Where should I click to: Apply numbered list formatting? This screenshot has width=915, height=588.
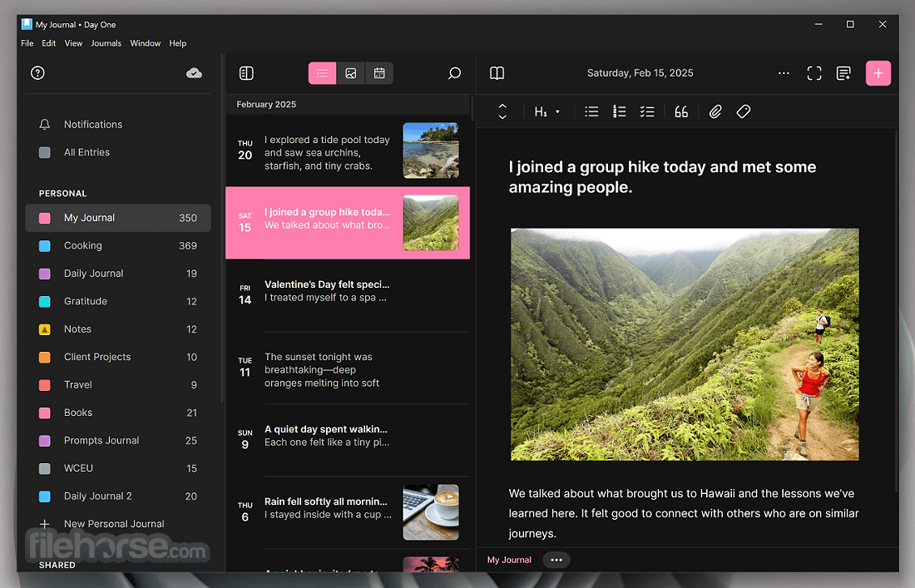(x=619, y=111)
